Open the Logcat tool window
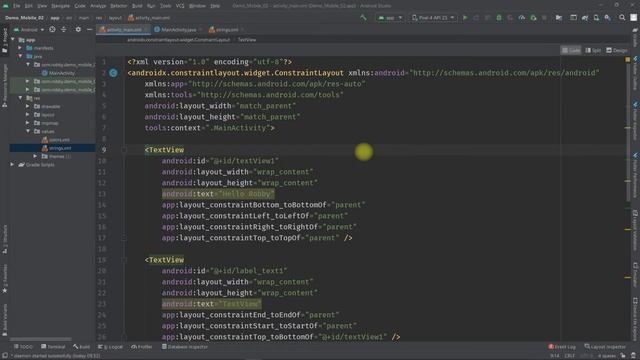 click(110, 347)
